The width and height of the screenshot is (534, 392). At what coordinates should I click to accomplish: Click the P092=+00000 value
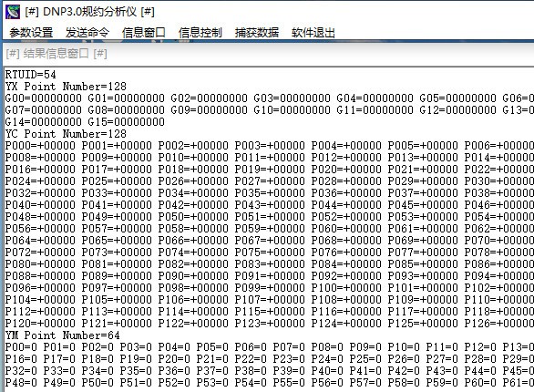[346, 276]
